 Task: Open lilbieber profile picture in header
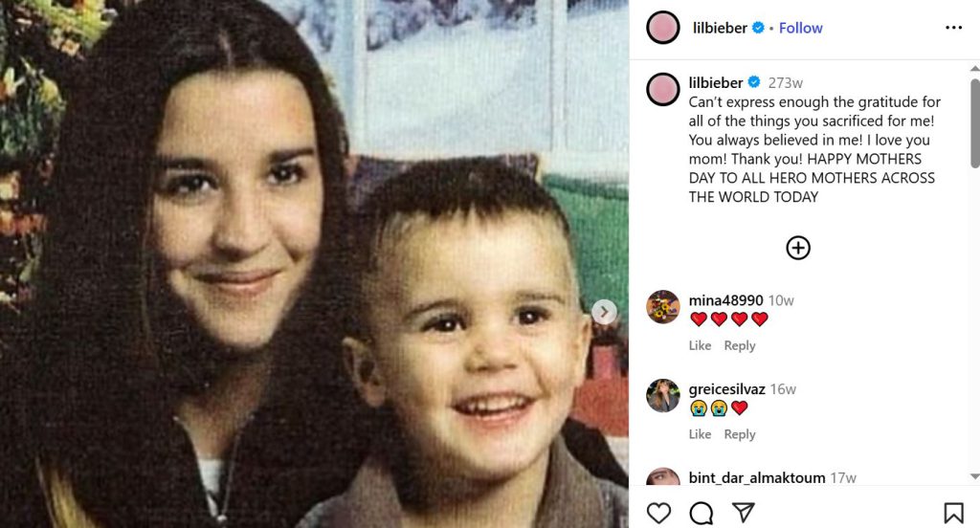(x=663, y=28)
